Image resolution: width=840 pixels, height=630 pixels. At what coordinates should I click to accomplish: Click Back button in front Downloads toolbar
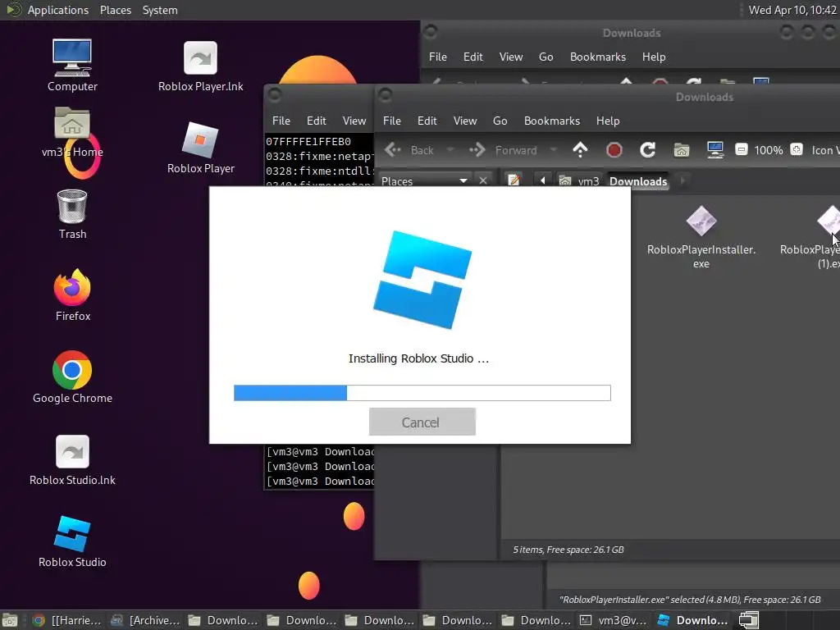pyautogui.click(x=410, y=150)
